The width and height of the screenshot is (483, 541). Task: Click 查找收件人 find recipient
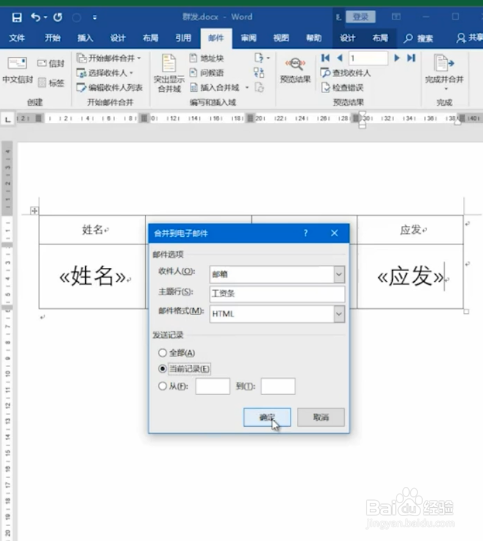click(x=346, y=73)
